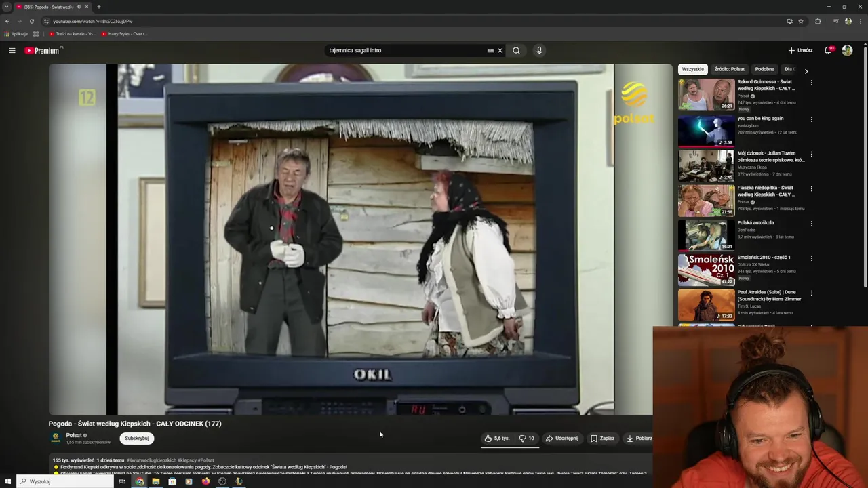Open tab groups grid icon in bookmarks bar
The width and height of the screenshot is (868, 488).
36,33
